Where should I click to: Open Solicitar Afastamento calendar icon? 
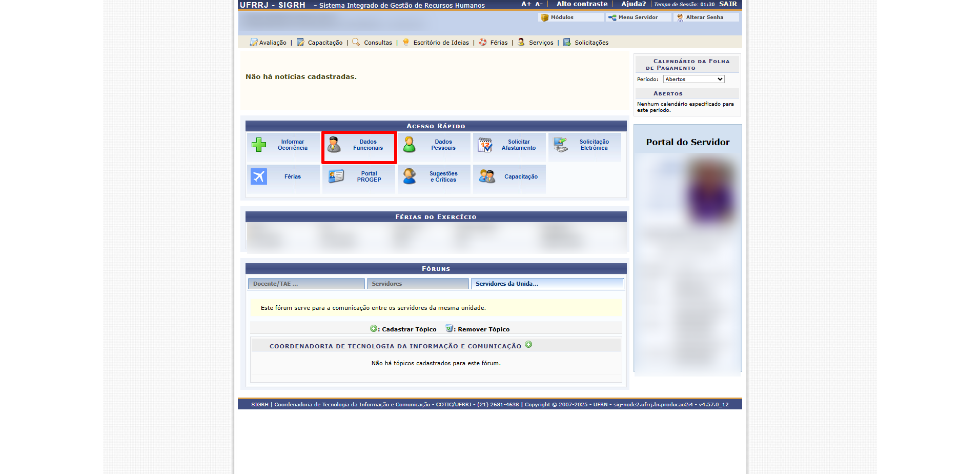[485, 145]
